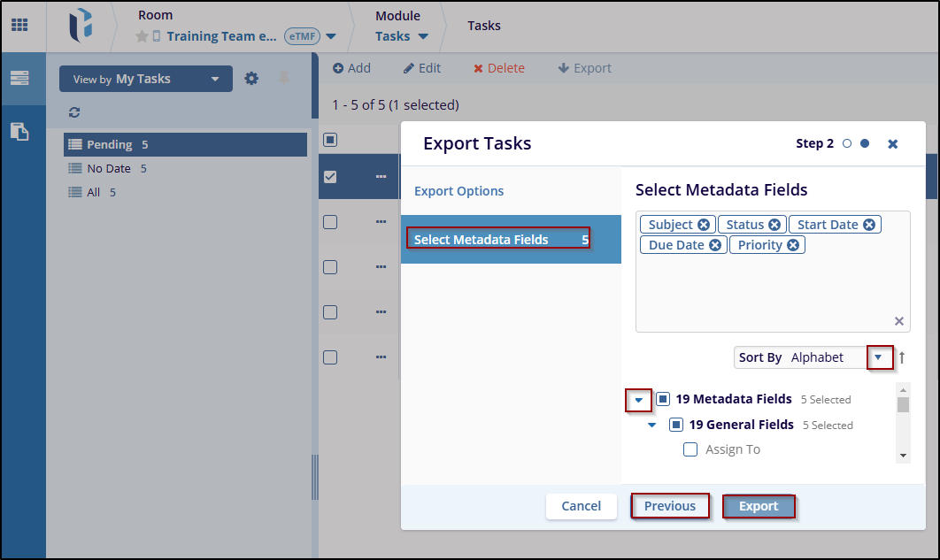Remove the Priority field tag
The image size is (940, 560).
click(x=793, y=245)
